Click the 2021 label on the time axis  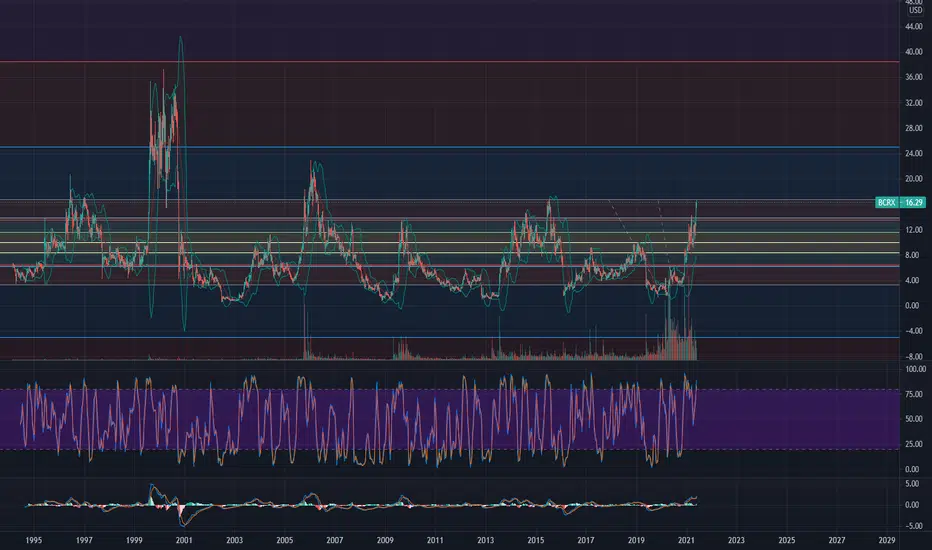click(687, 540)
